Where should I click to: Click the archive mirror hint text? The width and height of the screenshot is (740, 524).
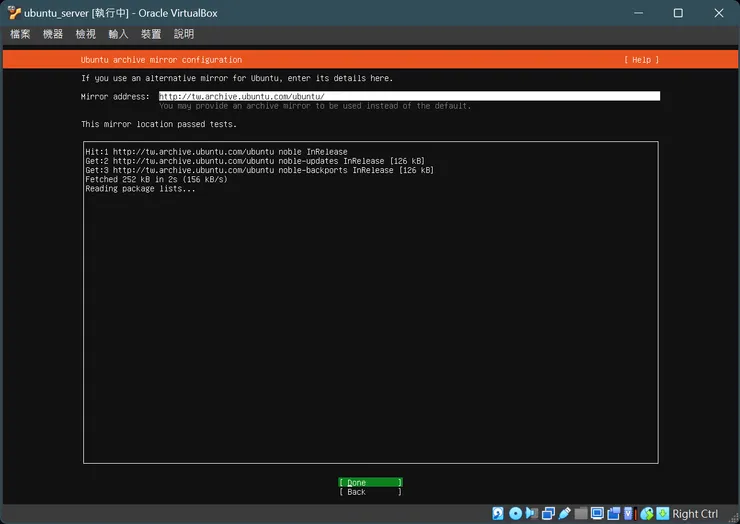pyautogui.click(x=315, y=106)
